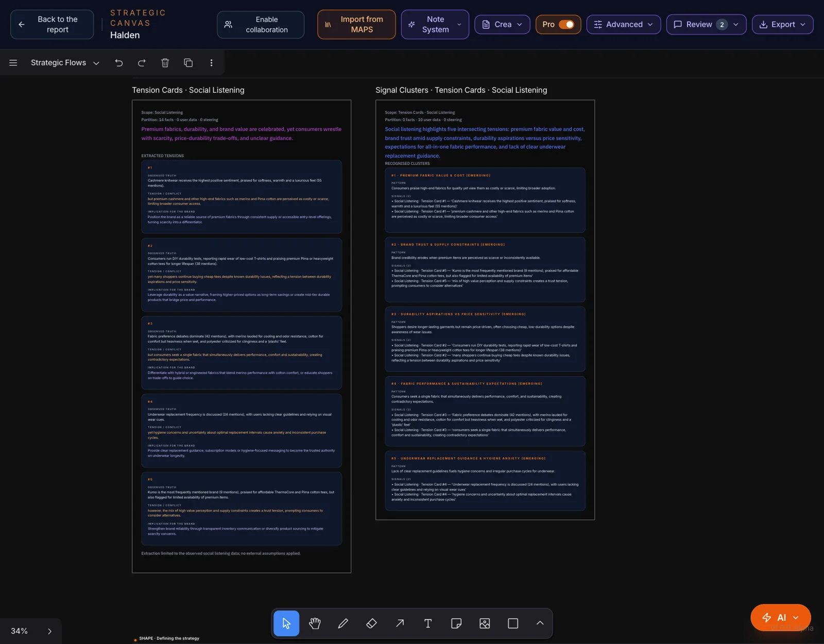The height and width of the screenshot is (644, 824).
Task: Click the duplicate copy icon
Action: click(x=188, y=63)
